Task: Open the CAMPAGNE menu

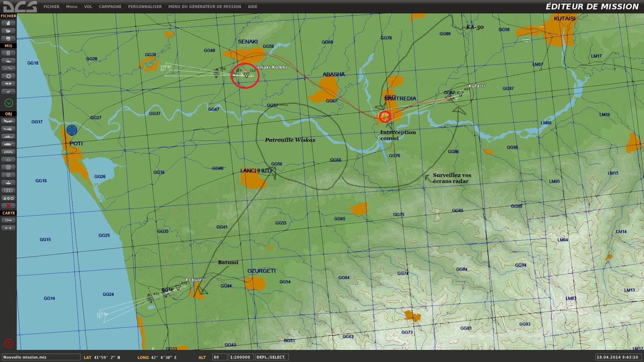Action: 110,6
